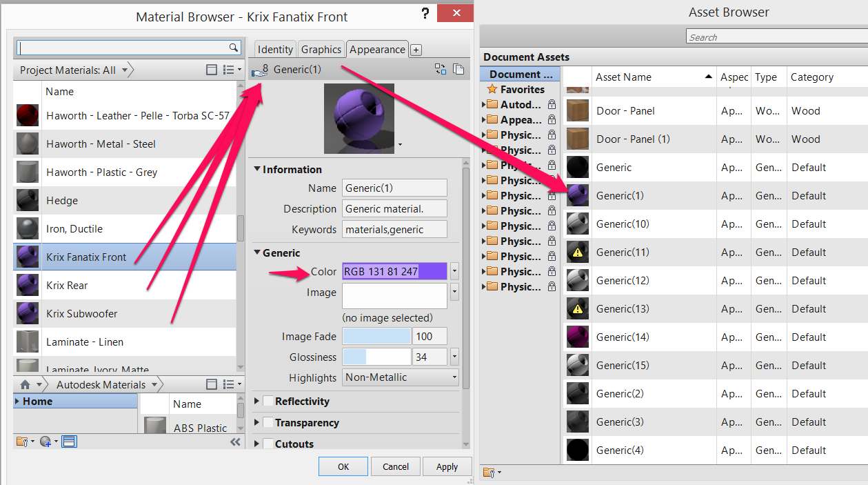This screenshot has width=868, height=485.
Task: Click the replaces this asset icon
Action: tap(442, 70)
